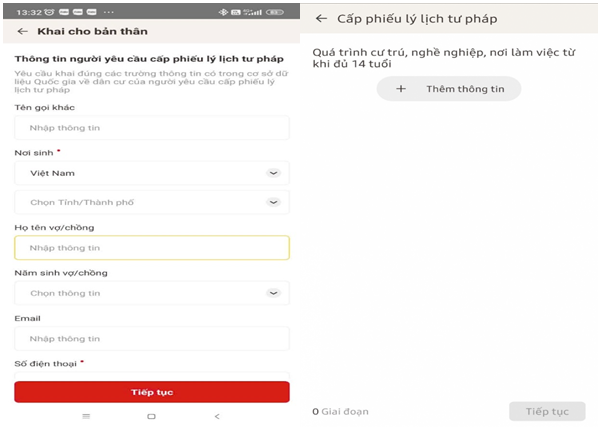Tap the three-dot overflow in status bar
The image size is (600, 432).
pos(109,12)
